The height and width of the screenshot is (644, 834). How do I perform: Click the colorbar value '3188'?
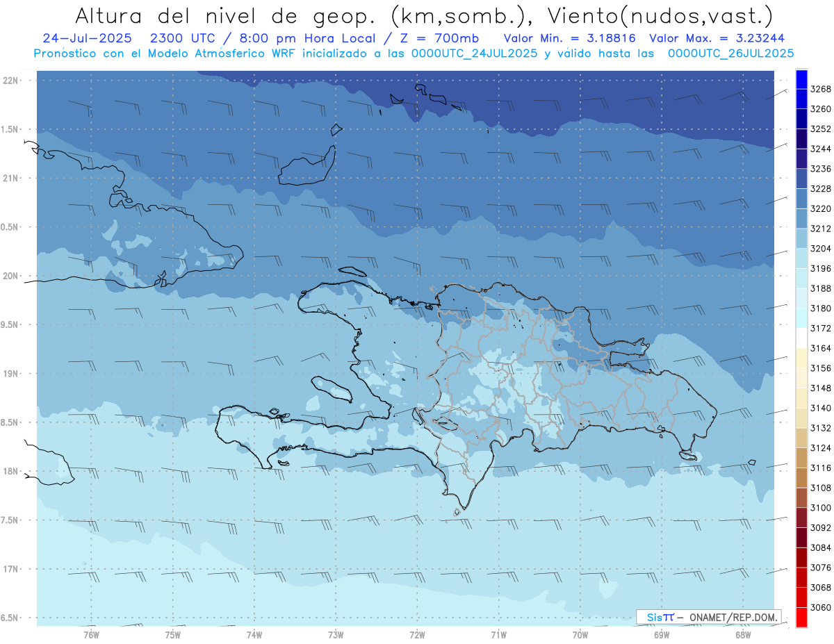(x=821, y=288)
